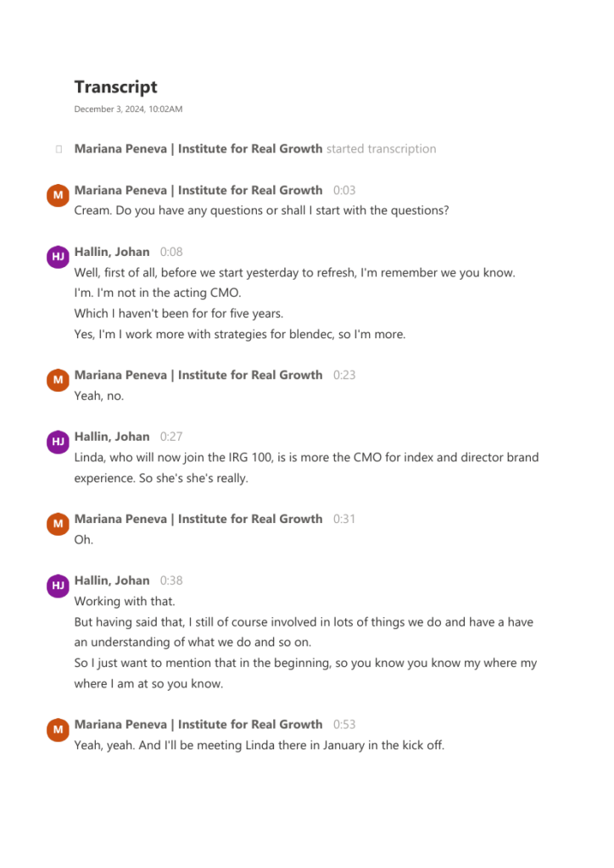Screen dimensions: 614x868
Task: Click Mariana's orange avatar at 0:23
Action: click(x=59, y=381)
